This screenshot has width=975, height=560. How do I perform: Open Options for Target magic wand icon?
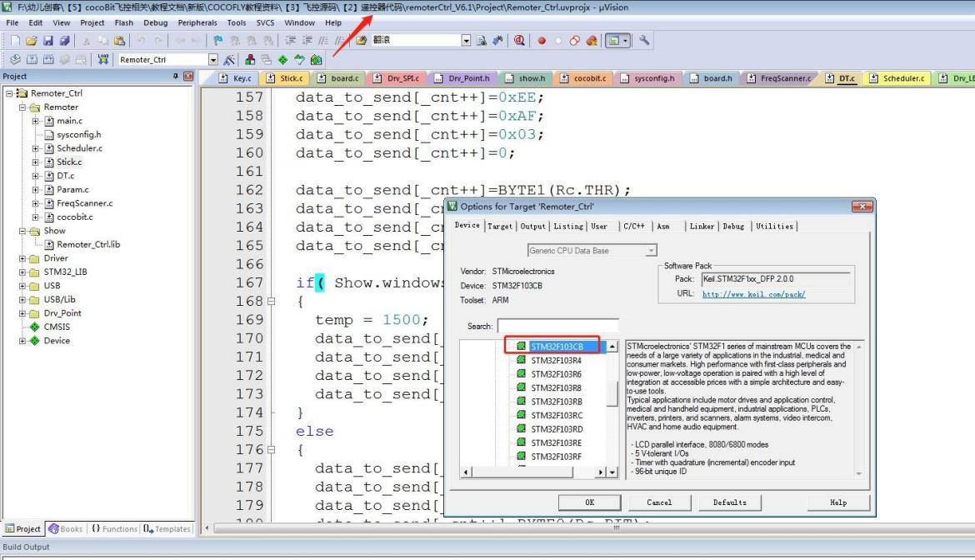tap(229, 60)
